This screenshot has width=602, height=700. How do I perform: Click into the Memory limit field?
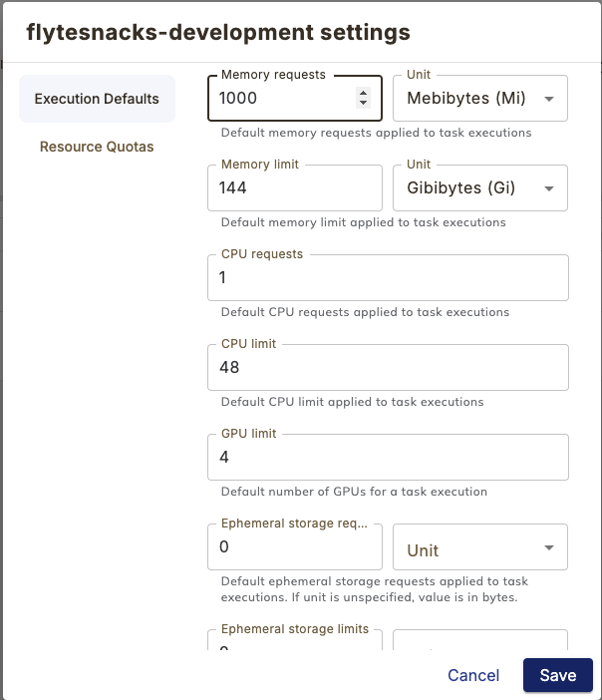294,188
